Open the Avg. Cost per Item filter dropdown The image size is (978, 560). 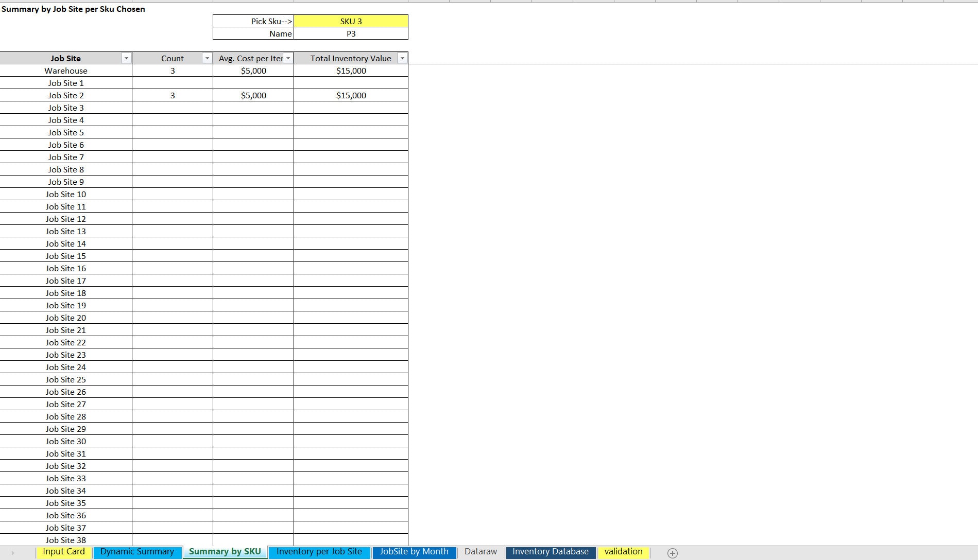[288, 58]
